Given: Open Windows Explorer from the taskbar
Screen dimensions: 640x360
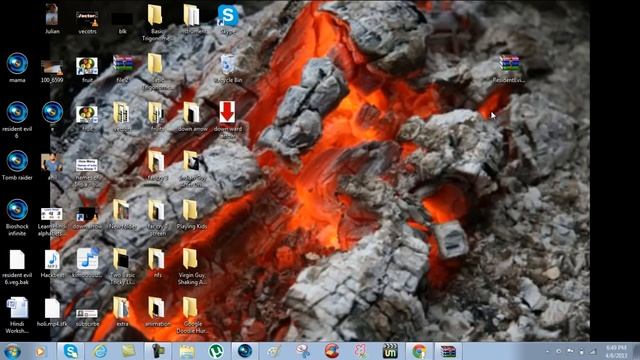Looking at the screenshot, I should pyautogui.click(x=187, y=351).
